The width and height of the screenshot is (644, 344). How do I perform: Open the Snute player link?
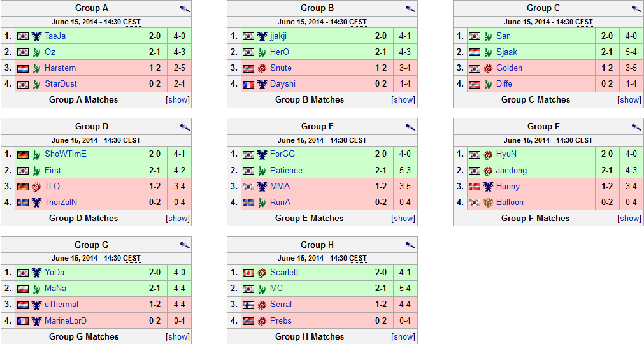[281, 68]
